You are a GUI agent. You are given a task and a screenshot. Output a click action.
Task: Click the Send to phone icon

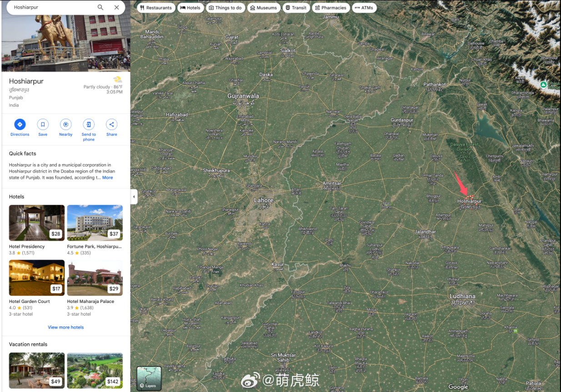click(89, 125)
